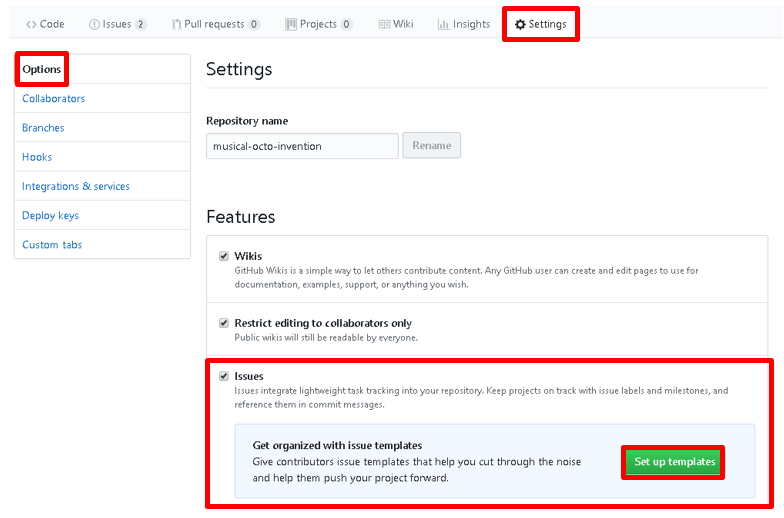Toggle Restrict editing to collaborators checkbox
This screenshot has height=518, width=784.
tap(224, 323)
